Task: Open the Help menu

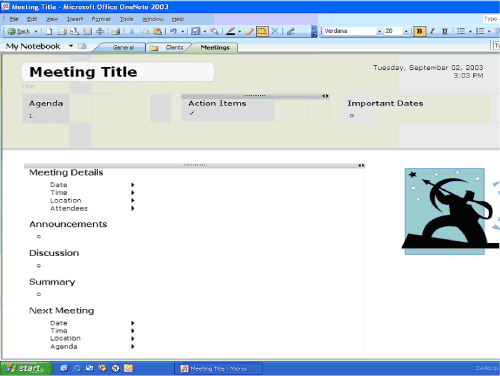Action: pos(178,19)
